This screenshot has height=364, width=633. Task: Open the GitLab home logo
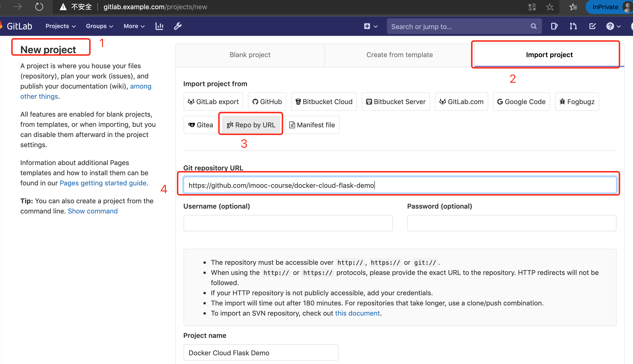click(16, 26)
